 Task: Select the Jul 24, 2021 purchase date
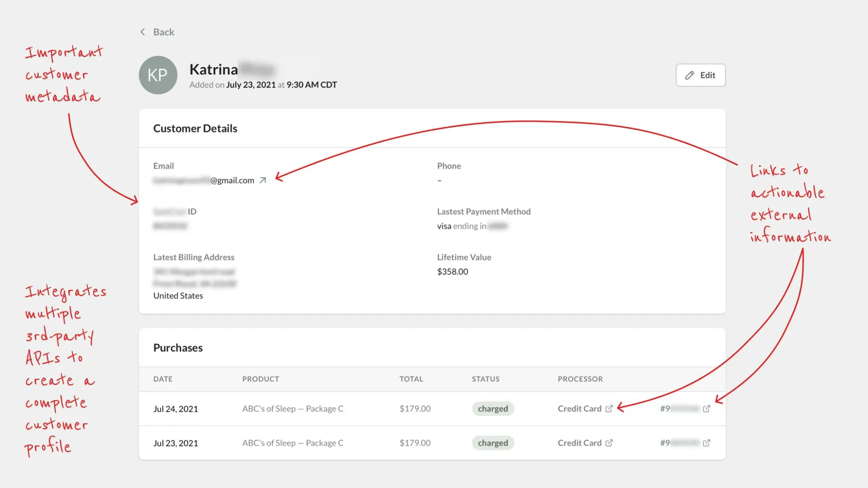point(175,409)
